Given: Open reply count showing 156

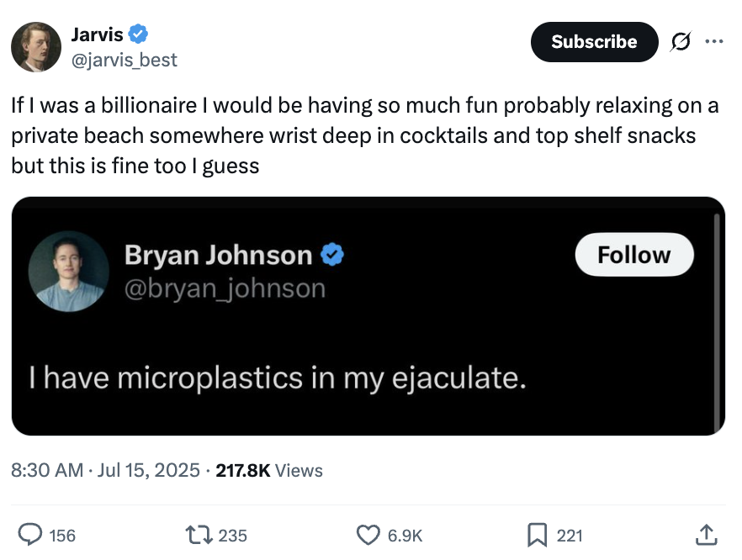Looking at the screenshot, I should click(47, 535).
